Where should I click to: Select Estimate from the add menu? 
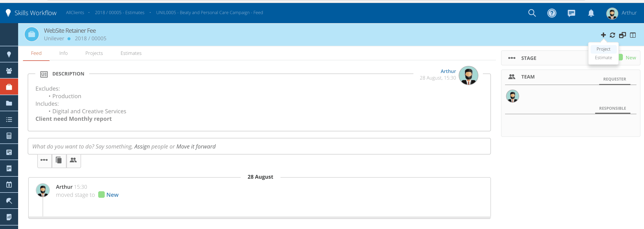603,58
